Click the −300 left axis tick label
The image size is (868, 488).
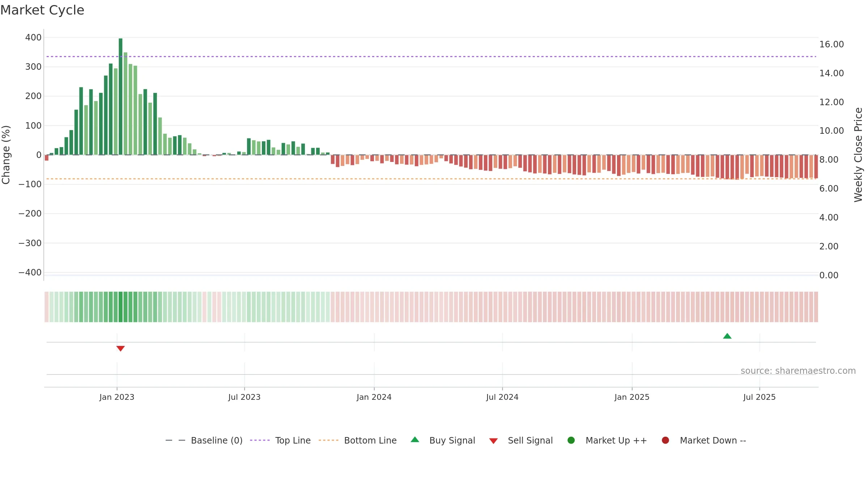point(30,243)
